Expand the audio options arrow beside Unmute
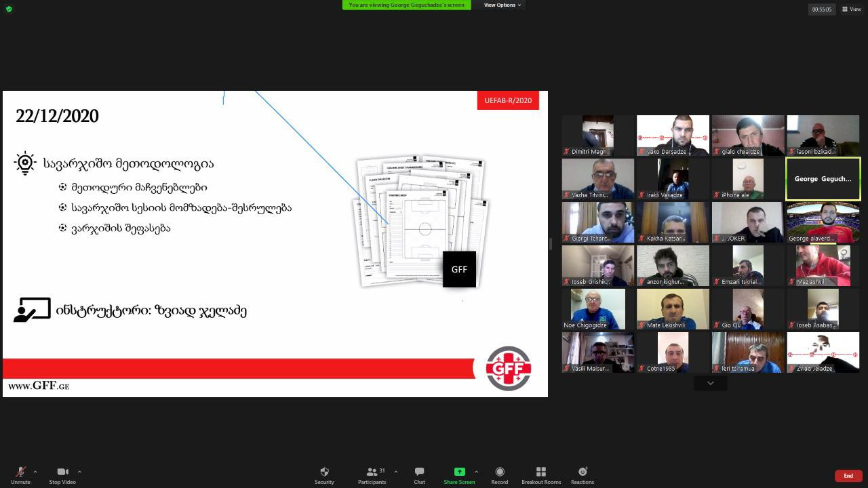This screenshot has width=868, height=488. click(x=35, y=472)
